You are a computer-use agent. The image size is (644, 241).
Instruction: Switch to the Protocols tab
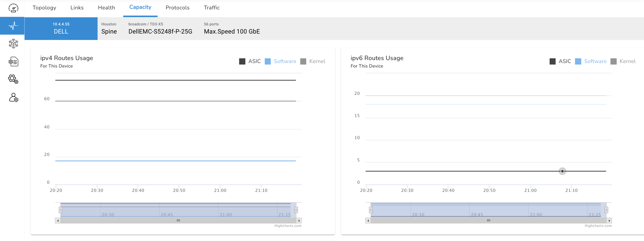pyautogui.click(x=177, y=8)
